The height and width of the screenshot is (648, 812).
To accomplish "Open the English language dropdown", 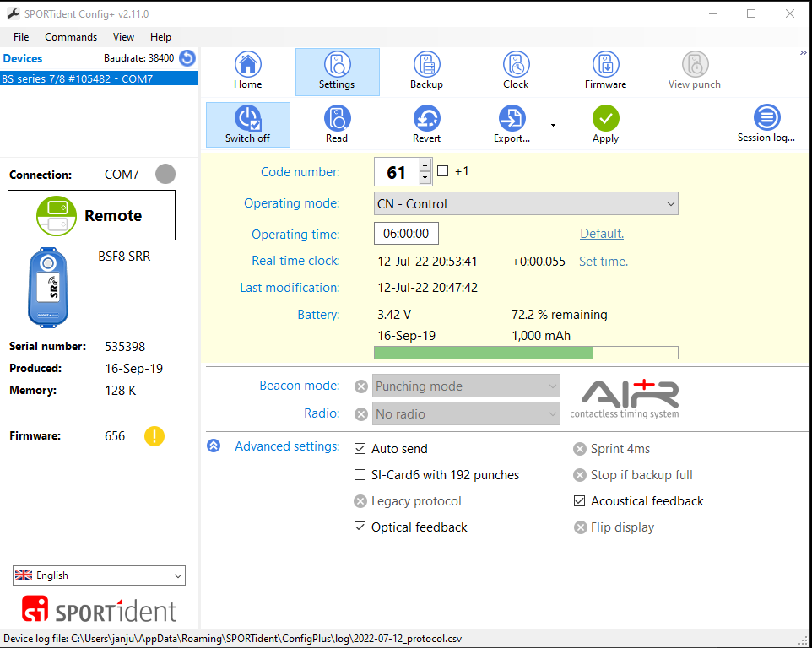I will coord(99,575).
